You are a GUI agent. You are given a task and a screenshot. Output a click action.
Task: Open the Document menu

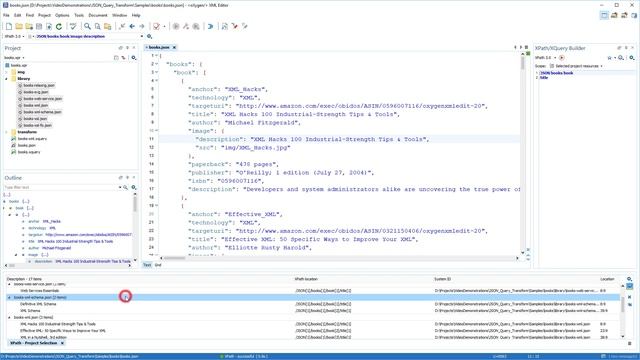98,15
